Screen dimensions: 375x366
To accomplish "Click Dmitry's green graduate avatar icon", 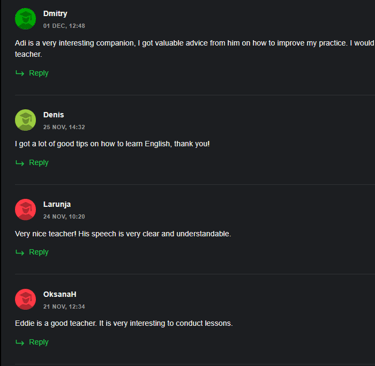I will coord(25,19).
